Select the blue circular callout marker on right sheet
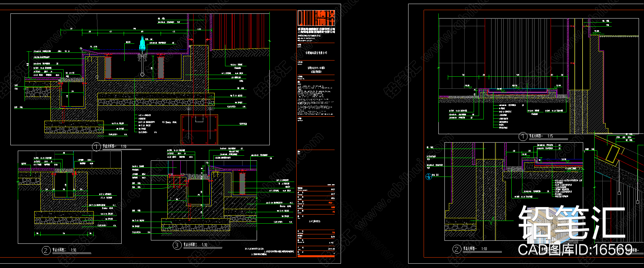 pyautogui.click(x=428, y=176)
